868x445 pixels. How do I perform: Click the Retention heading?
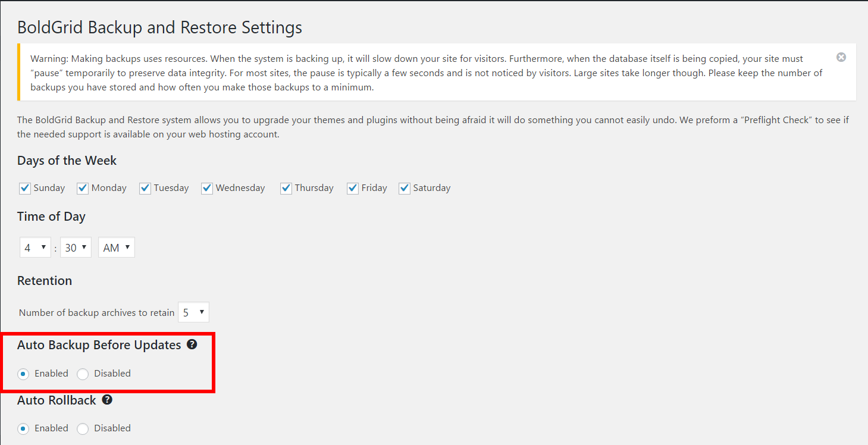coord(45,281)
